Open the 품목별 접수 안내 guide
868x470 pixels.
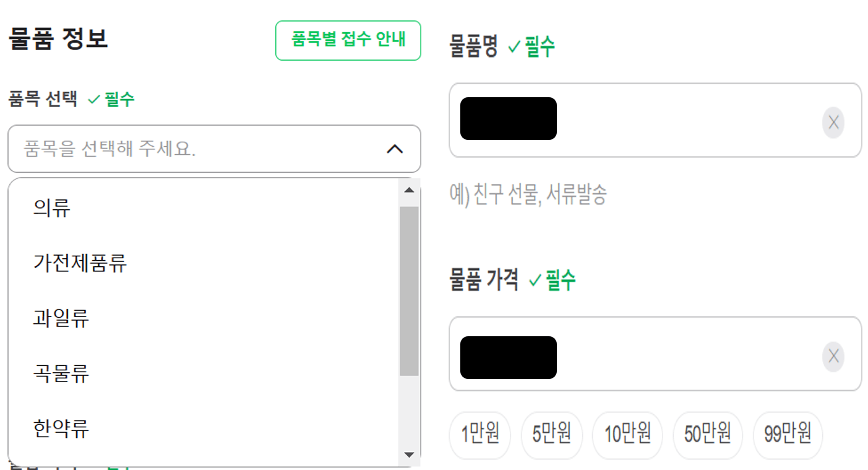point(348,40)
